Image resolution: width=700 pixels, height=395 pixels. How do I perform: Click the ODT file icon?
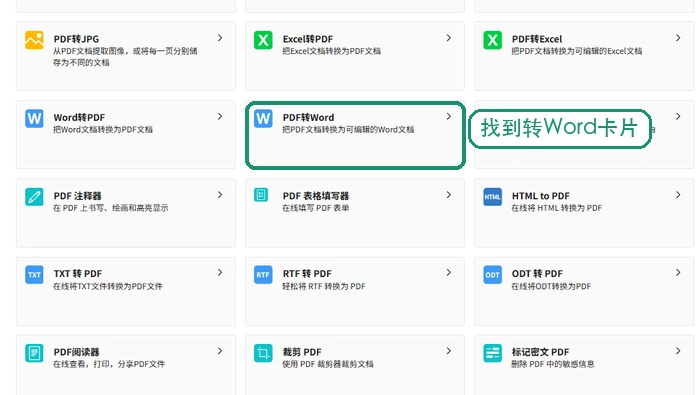[x=492, y=275]
